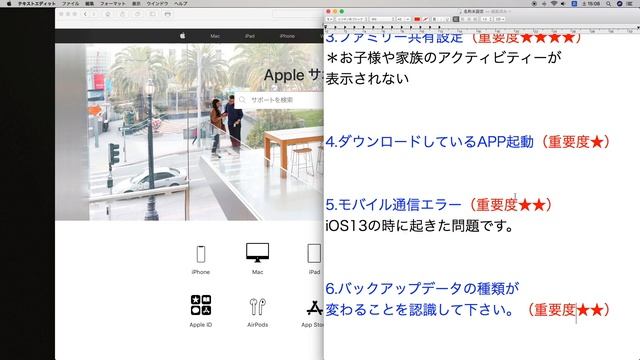Click text 変わることを認識して下さい。
Image resolution: width=640 pixels, height=360 pixels.
[419, 309]
